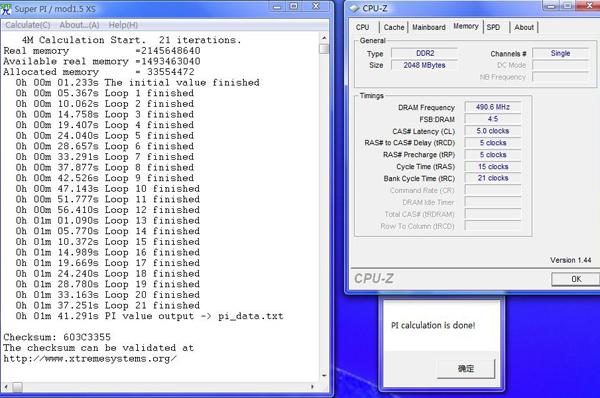The height and width of the screenshot is (398, 600).
Task: Click the 'Loop 13 finished' line
Action: click(108, 220)
